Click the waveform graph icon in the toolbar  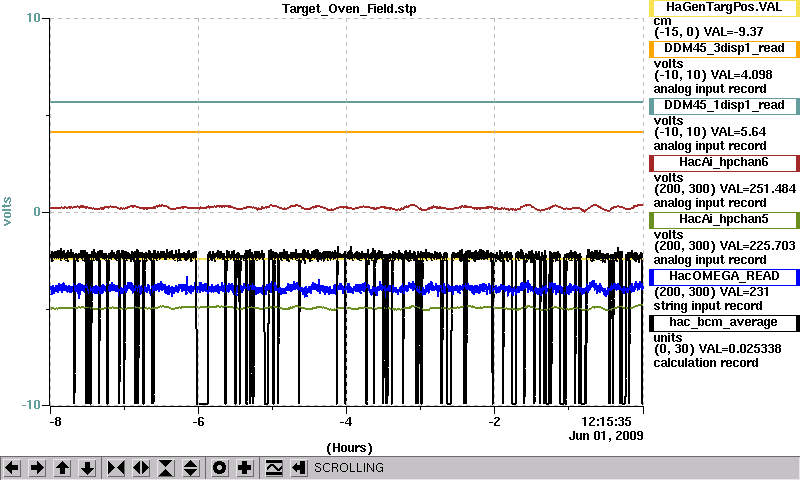274,468
